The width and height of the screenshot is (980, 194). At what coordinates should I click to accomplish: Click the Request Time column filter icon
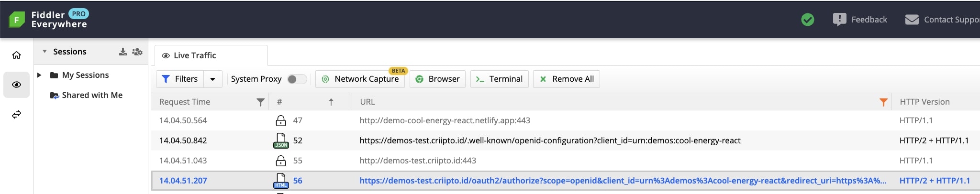(260, 102)
